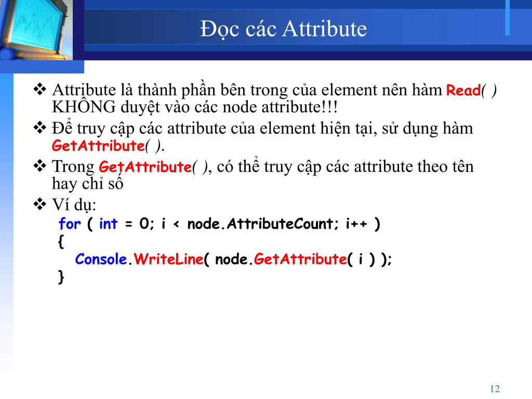
Task: Click the red "WriteLine" method name
Action: coord(168,259)
